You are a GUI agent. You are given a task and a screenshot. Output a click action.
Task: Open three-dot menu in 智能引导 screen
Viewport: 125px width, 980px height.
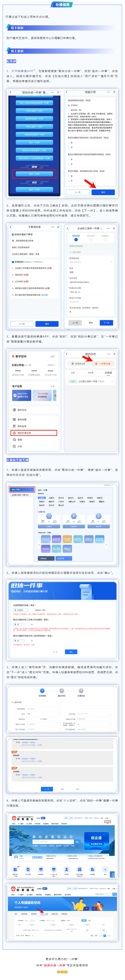tap(108, 92)
